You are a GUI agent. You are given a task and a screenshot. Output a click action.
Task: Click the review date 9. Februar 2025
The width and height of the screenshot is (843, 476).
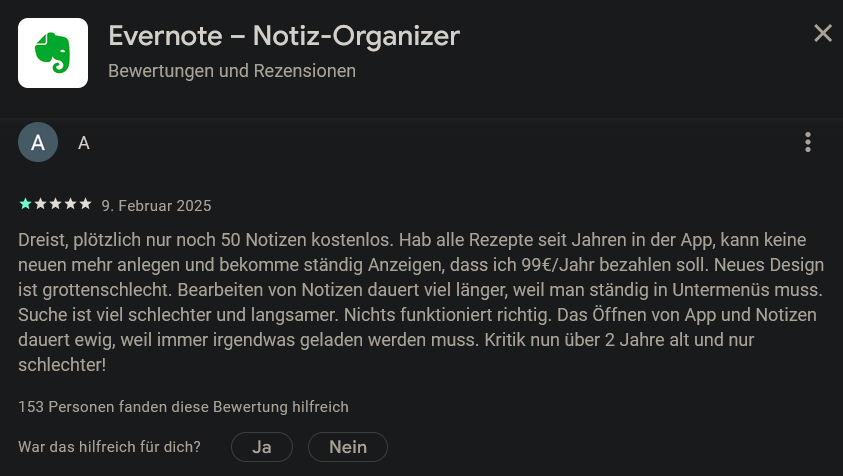pyautogui.click(x=156, y=206)
